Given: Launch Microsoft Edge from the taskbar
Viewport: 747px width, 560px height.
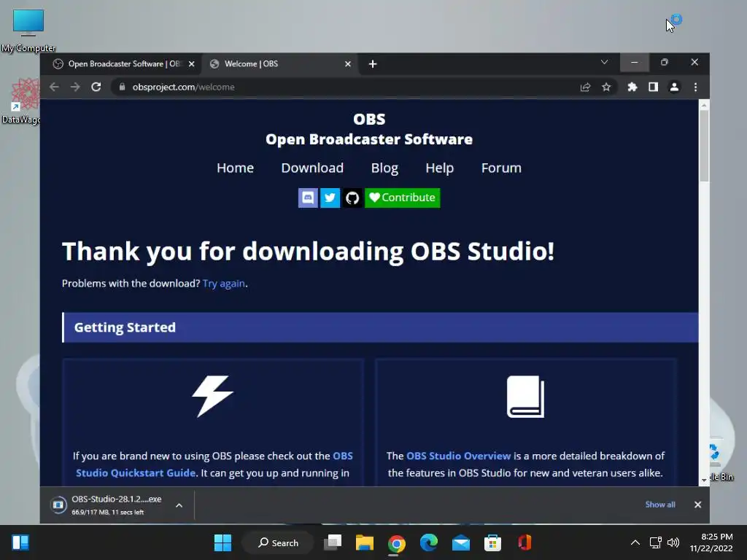Looking at the screenshot, I should 428,542.
